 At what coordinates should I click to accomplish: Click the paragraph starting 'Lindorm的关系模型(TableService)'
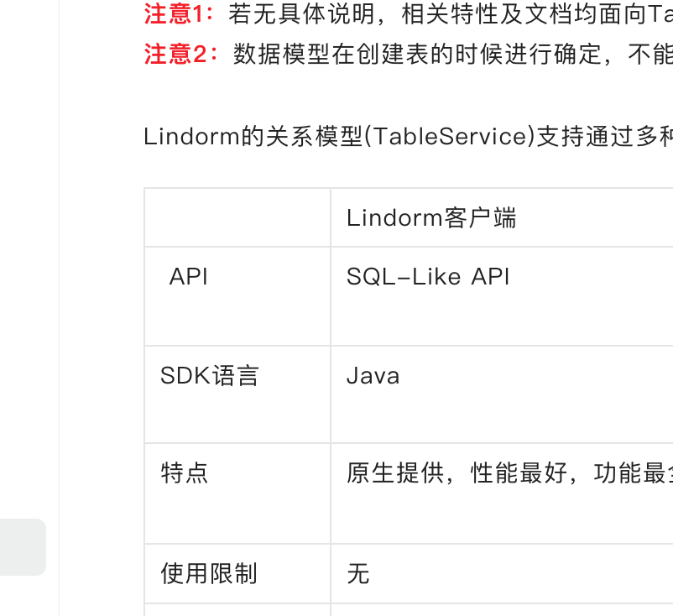click(408, 137)
